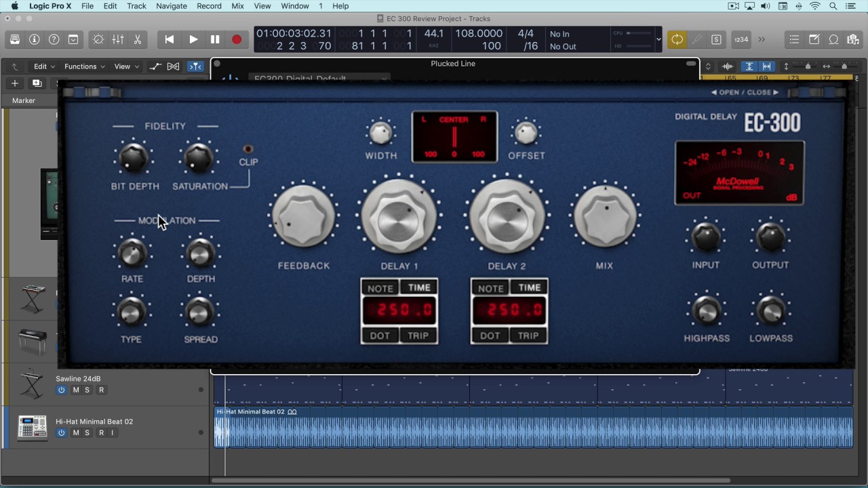Select NOTE mode for Delay 1

(380, 287)
